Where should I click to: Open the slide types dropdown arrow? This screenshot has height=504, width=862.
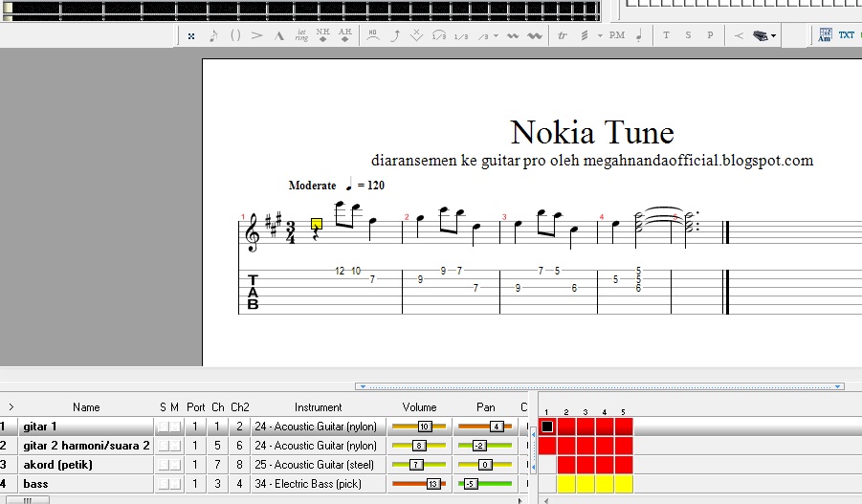click(496, 36)
